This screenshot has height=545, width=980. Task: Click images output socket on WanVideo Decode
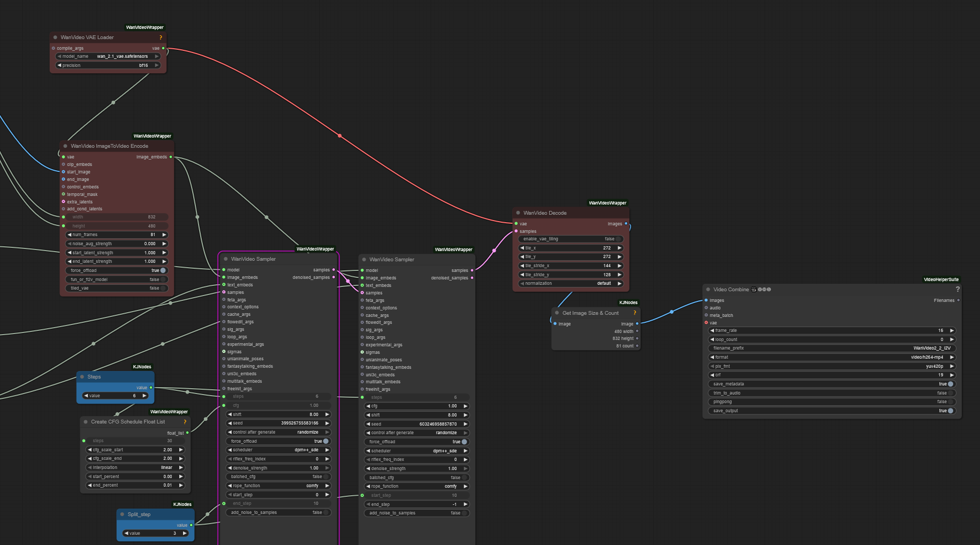[x=626, y=224]
